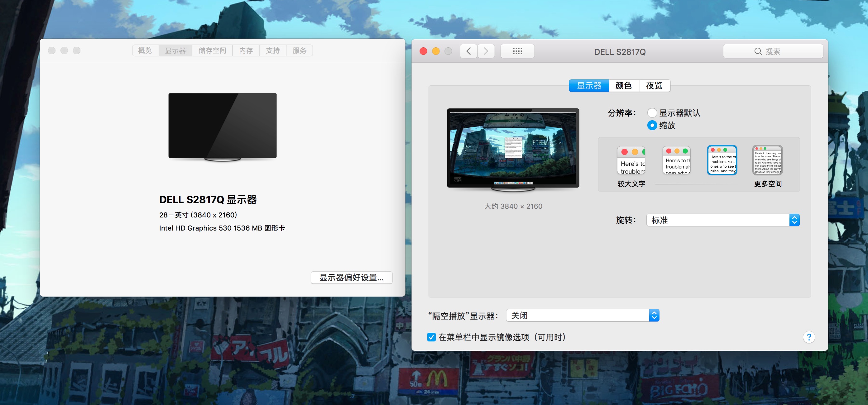Open the 旋转 rotation dropdown
This screenshot has height=405, width=868.
coord(723,220)
